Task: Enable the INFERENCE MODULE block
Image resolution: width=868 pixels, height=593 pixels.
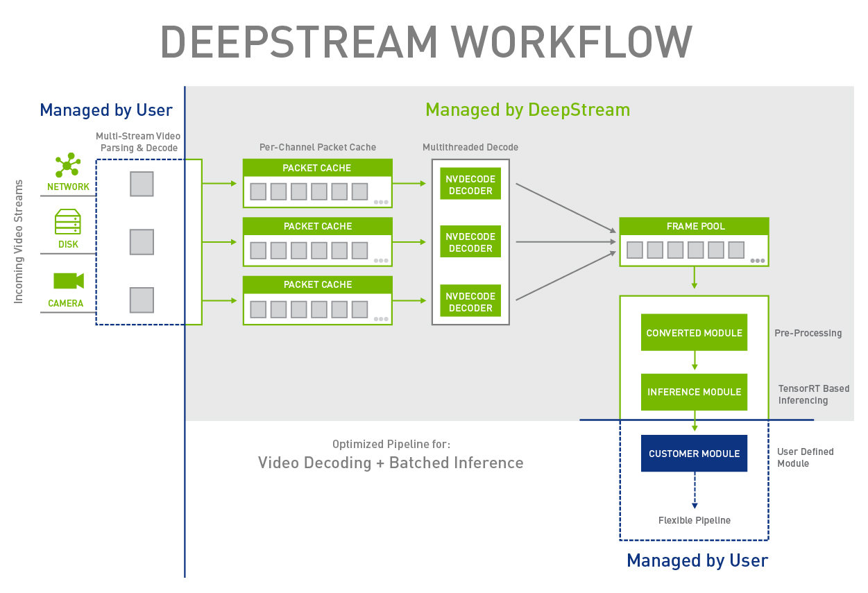Action: point(694,392)
